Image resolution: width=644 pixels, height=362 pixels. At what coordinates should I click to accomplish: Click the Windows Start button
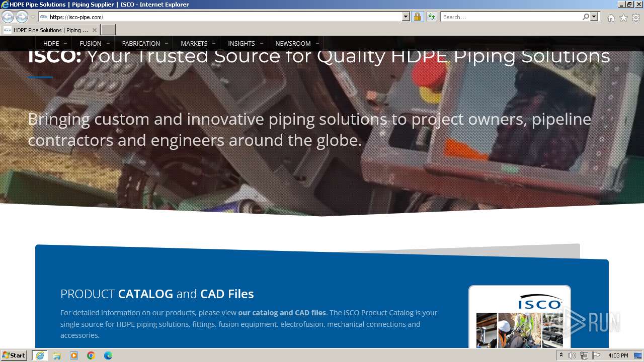pos(14,355)
